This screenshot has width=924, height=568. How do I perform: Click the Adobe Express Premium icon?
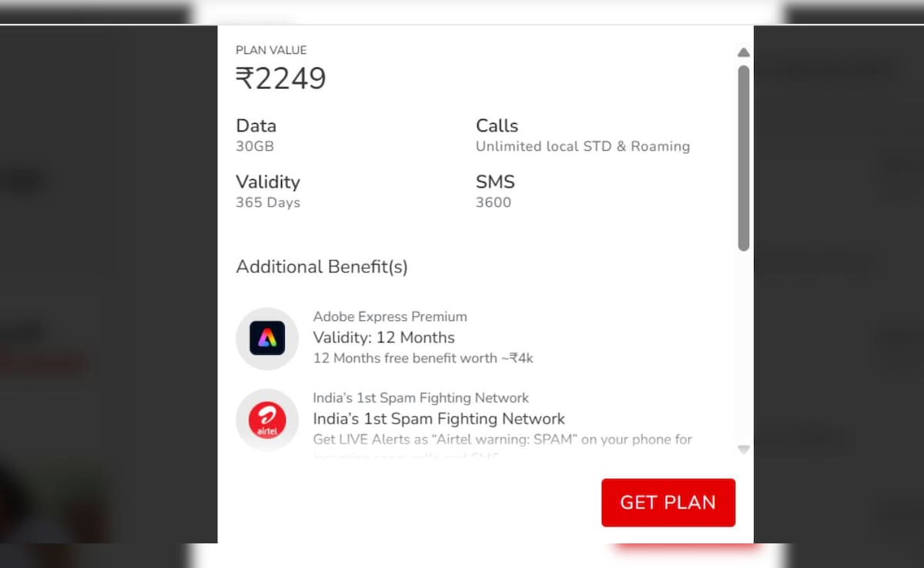pyautogui.click(x=267, y=339)
